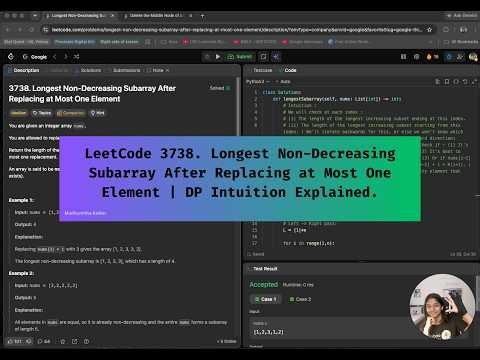The height and width of the screenshot is (360, 480).
Task: Click the bookmark icon in editor toolbar
Action: pos(447,82)
